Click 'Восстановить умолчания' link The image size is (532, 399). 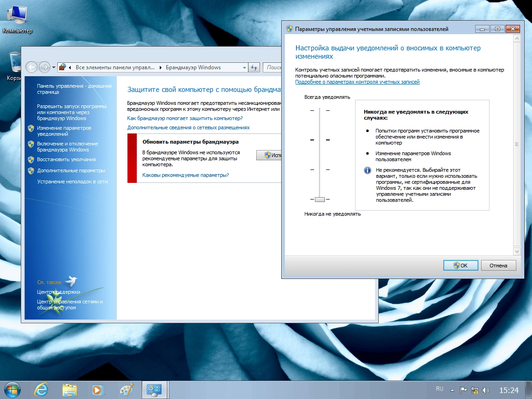(x=66, y=159)
